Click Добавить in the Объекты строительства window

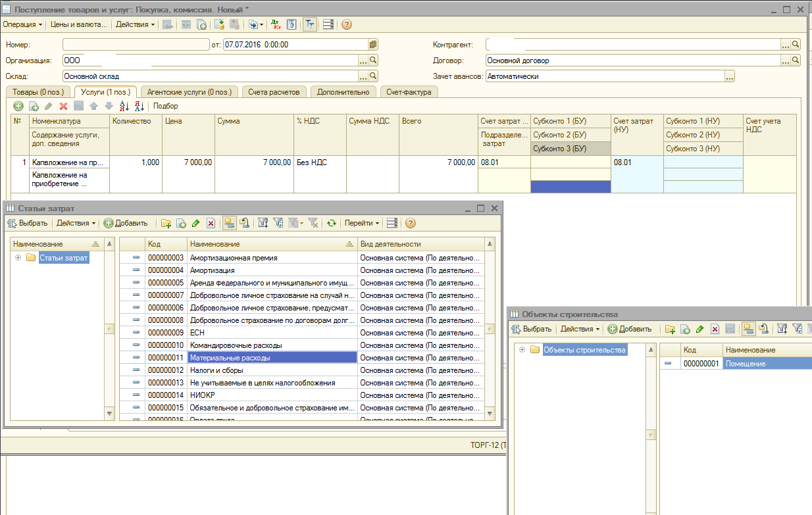tap(629, 329)
